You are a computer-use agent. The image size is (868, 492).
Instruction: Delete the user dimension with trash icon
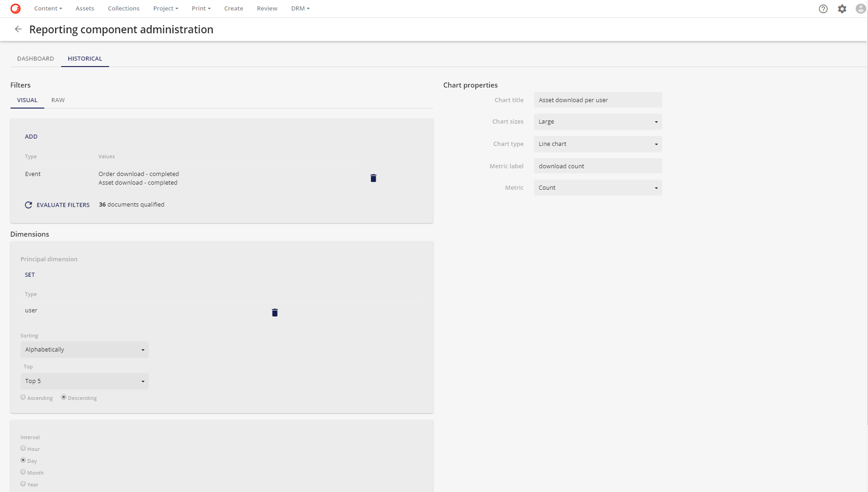tap(275, 312)
